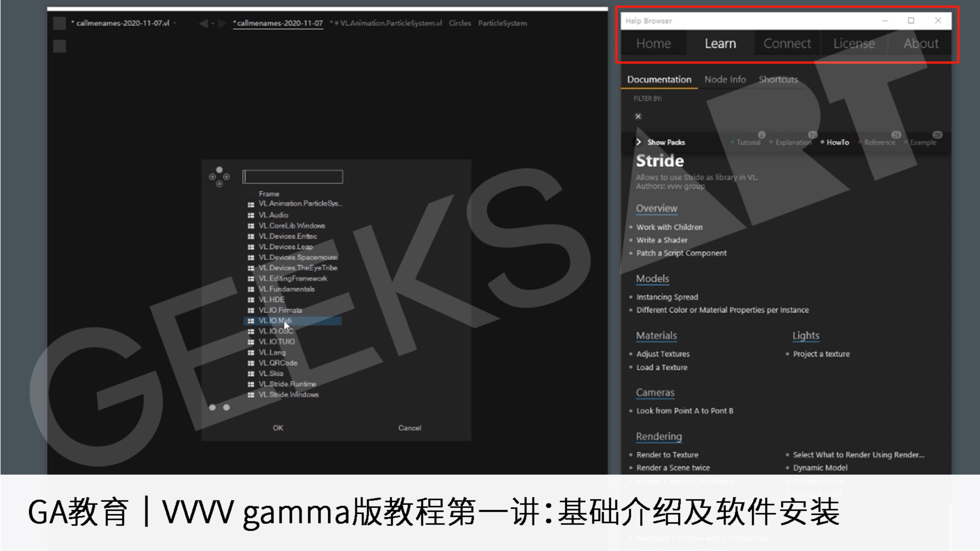The height and width of the screenshot is (551, 980).
Task: Expand Show Packs chevron
Action: tap(638, 142)
